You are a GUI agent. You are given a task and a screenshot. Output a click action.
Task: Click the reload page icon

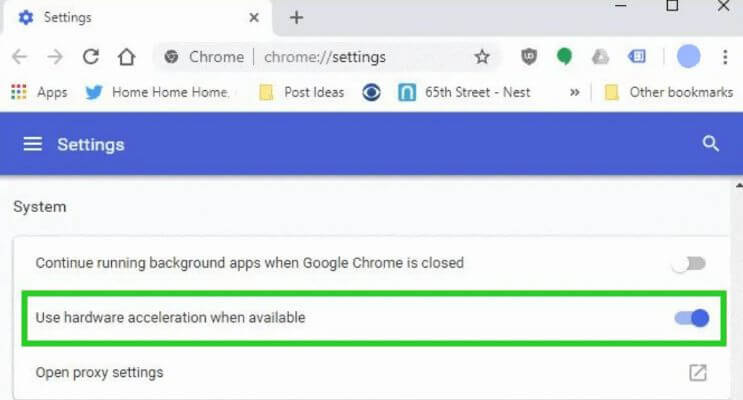click(91, 57)
